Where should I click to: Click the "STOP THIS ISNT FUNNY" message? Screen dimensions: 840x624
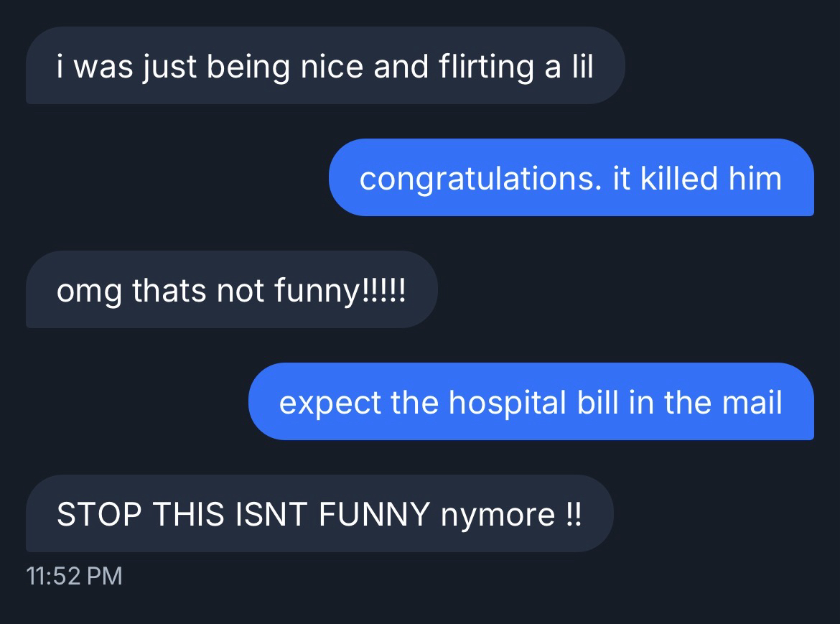[x=319, y=514]
